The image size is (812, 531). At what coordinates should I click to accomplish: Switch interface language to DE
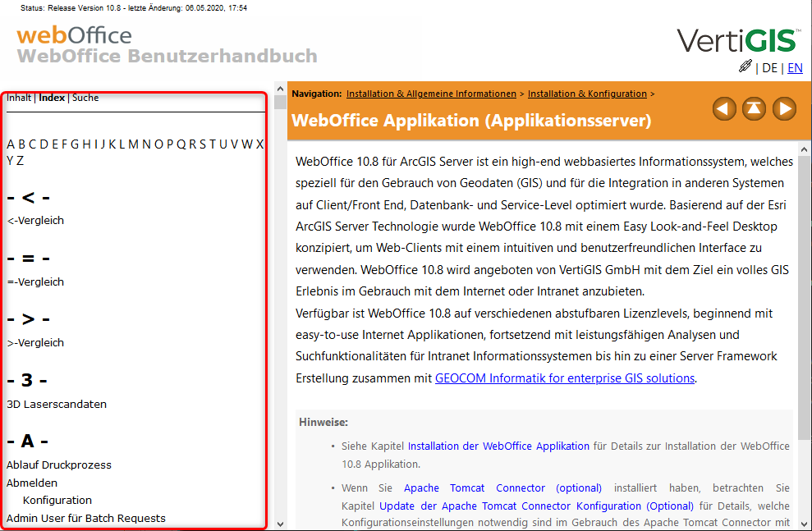tap(769, 68)
